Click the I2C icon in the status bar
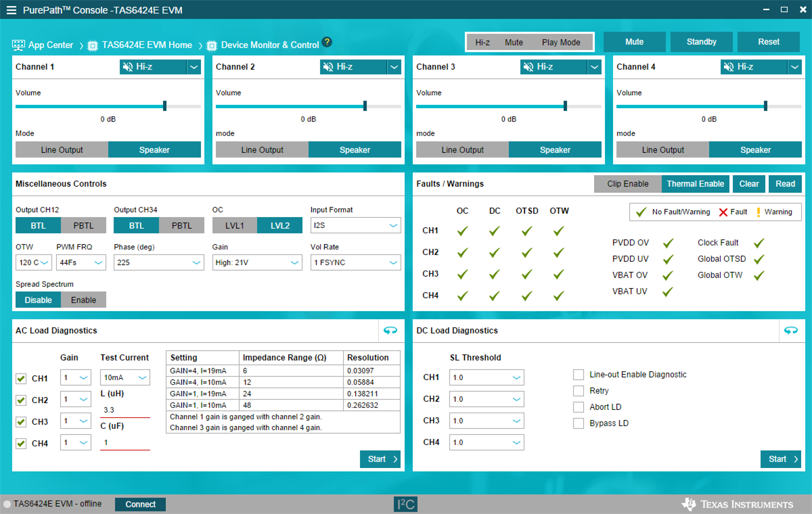812x514 pixels. click(405, 504)
